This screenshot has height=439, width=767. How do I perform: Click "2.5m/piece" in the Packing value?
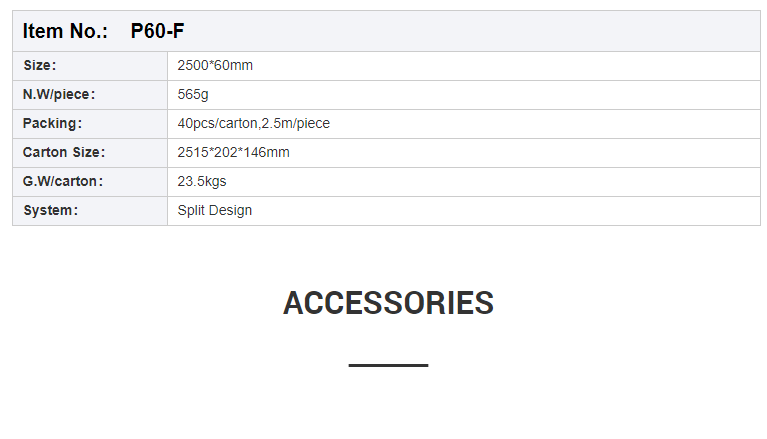(x=296, y=123)
